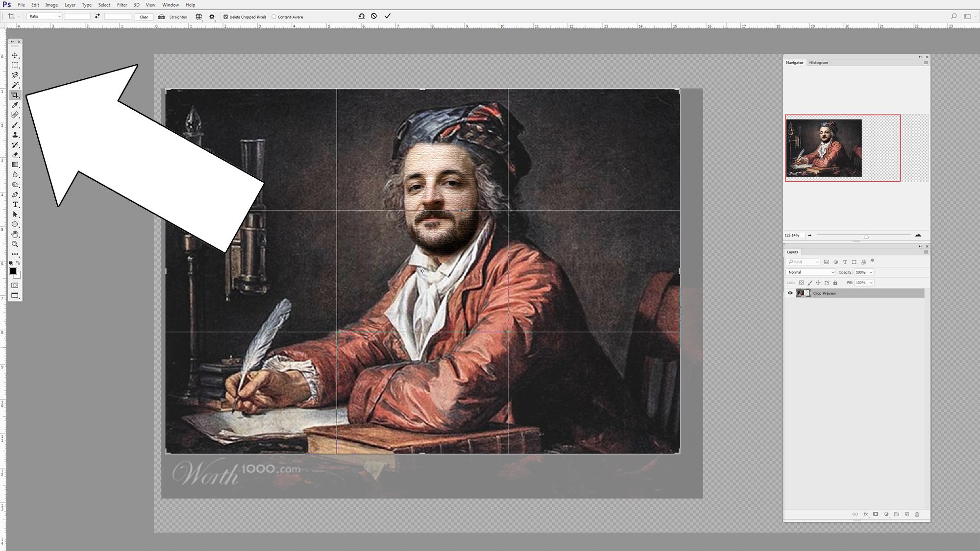The width and height of the screenshot is (980, 551).
Task: Open the Filter menu
Action: (x=122, y=5)
